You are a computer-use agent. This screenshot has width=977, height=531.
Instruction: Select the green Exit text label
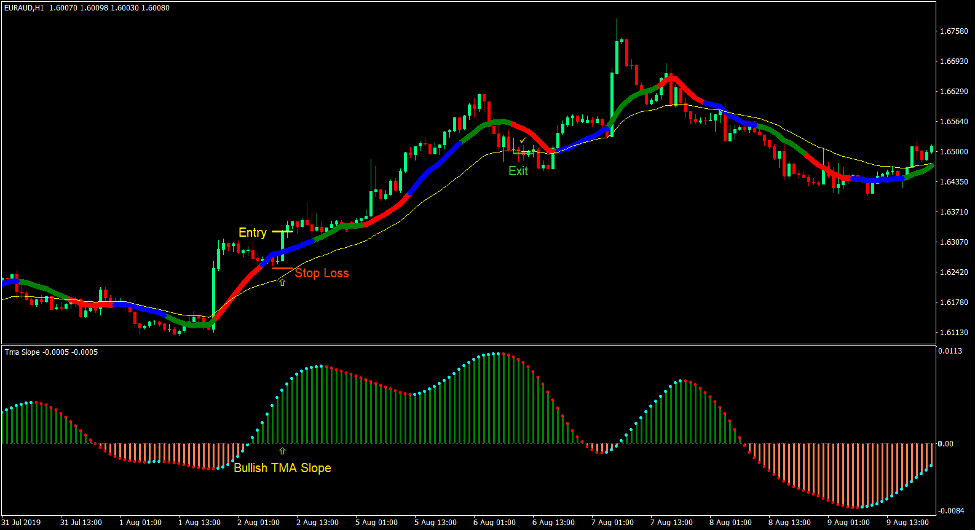tap(518, 171)
